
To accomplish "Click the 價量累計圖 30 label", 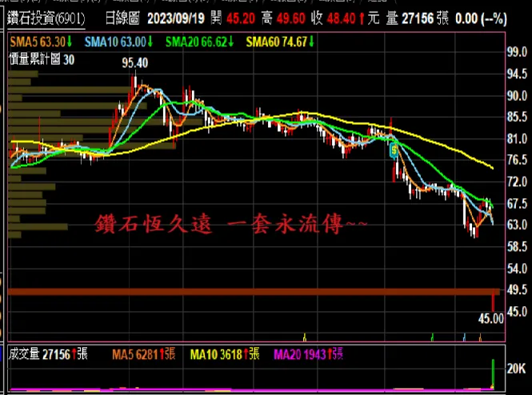I will pos(42,60).
